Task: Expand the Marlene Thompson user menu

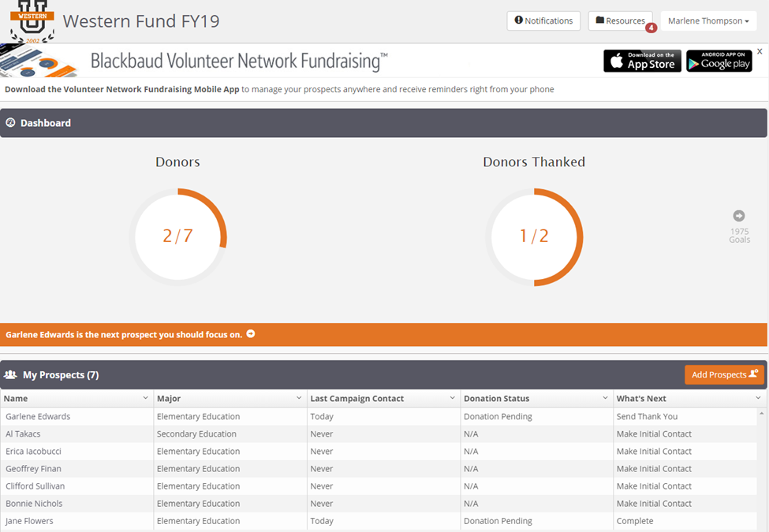Action: point(708,20)
